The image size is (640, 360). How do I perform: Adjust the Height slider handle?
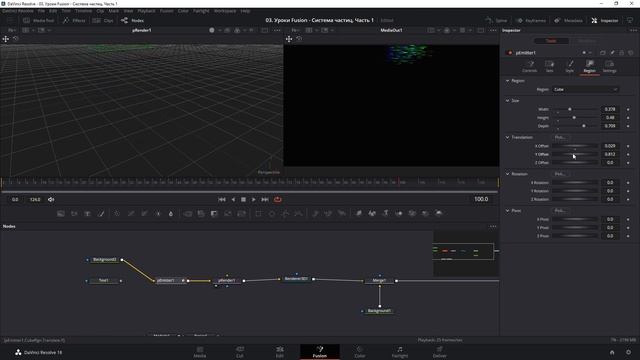[574, 118]
